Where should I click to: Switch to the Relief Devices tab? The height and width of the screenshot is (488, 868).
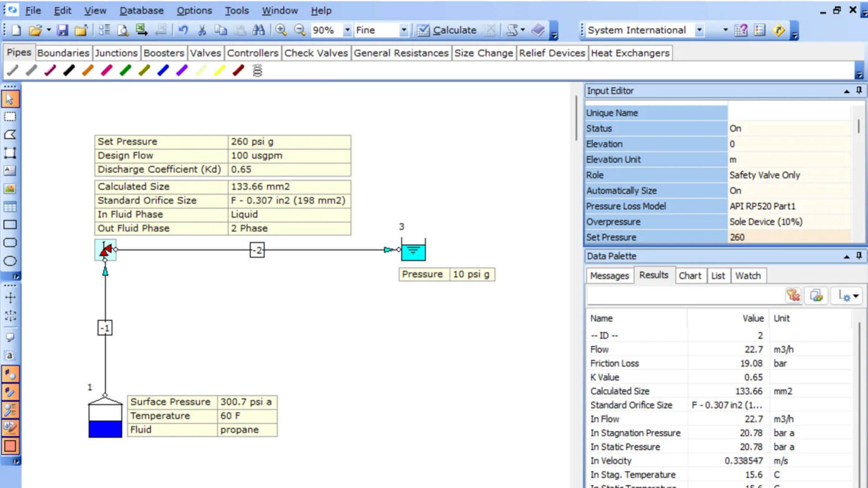(x=552, y=53)
